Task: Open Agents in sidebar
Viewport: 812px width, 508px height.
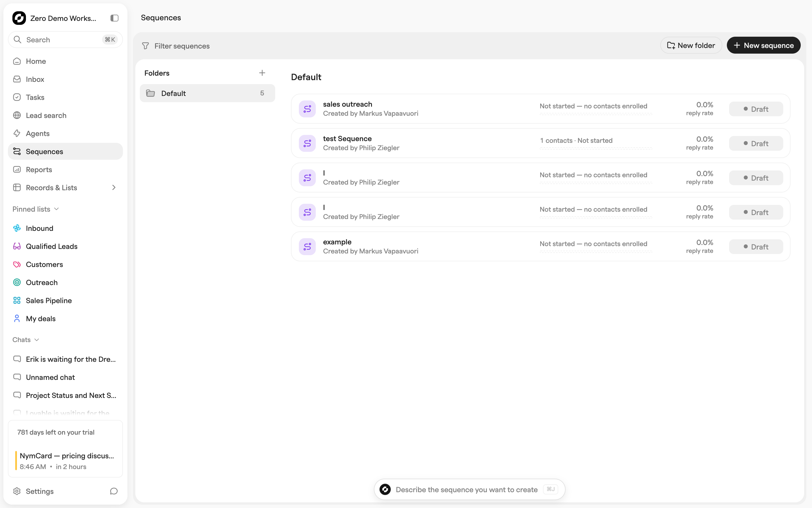Action: tap(65, 133)
